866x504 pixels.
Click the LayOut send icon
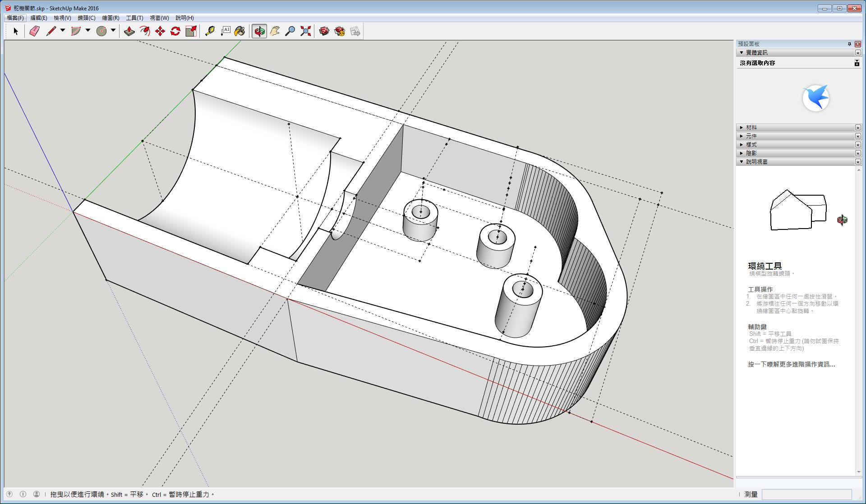[355, 31]
